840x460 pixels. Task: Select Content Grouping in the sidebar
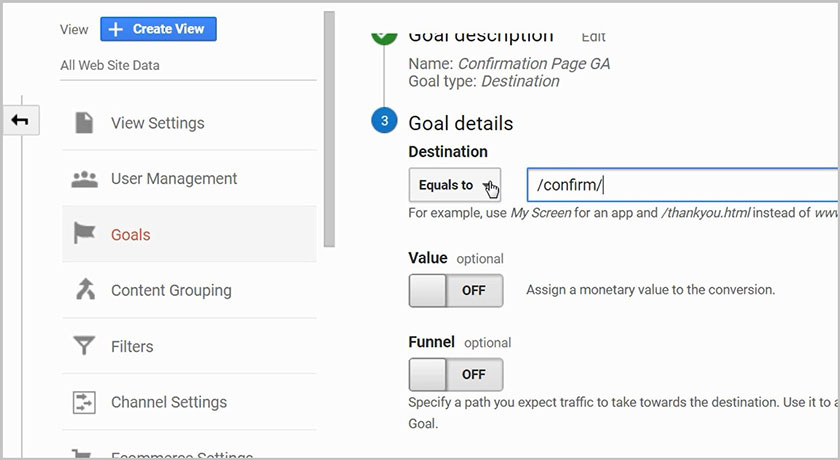point(171,290)
